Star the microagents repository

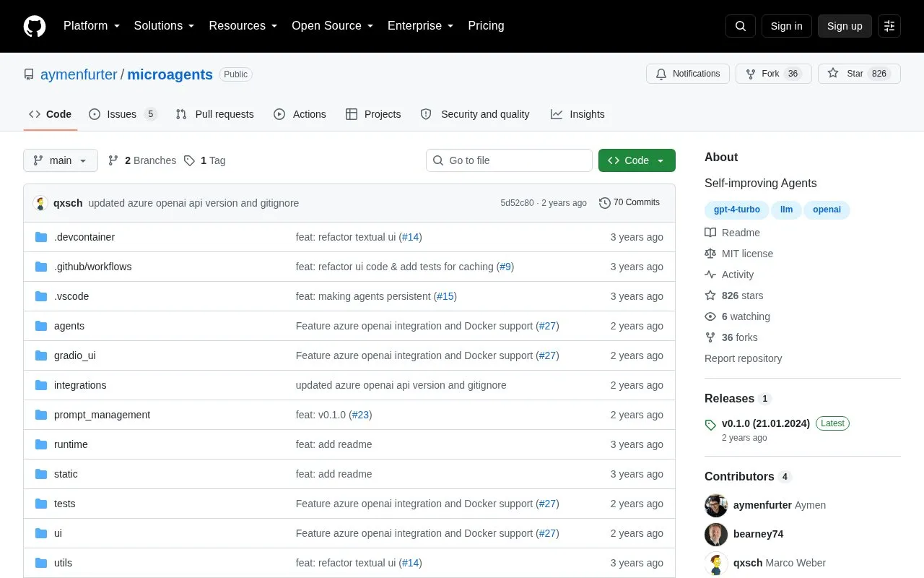tap(859, 74)
